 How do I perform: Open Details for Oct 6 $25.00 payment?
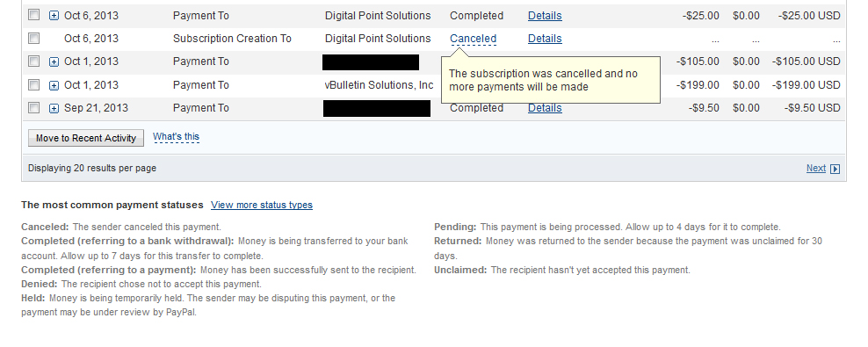coord(545,16)
